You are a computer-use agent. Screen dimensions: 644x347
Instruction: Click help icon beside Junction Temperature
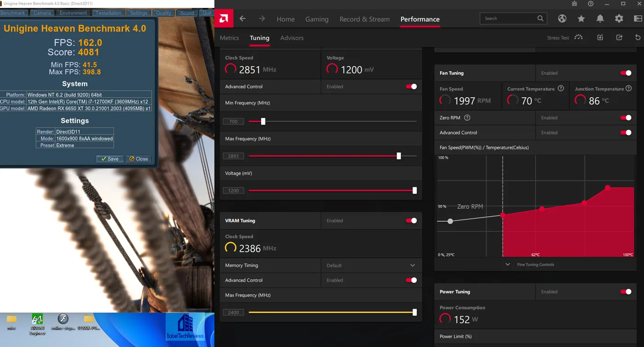point(629,88)
